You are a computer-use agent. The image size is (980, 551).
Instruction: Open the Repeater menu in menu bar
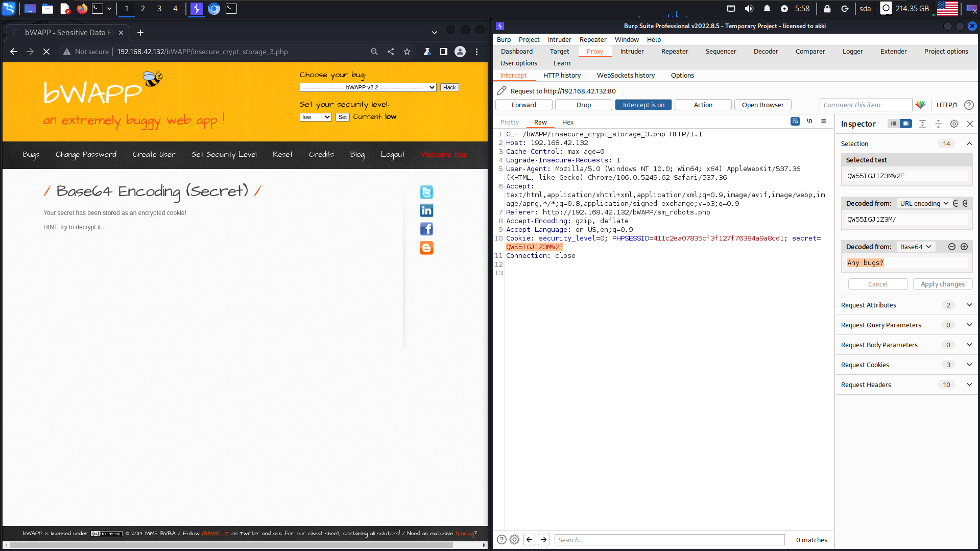[x=592, y=39]
